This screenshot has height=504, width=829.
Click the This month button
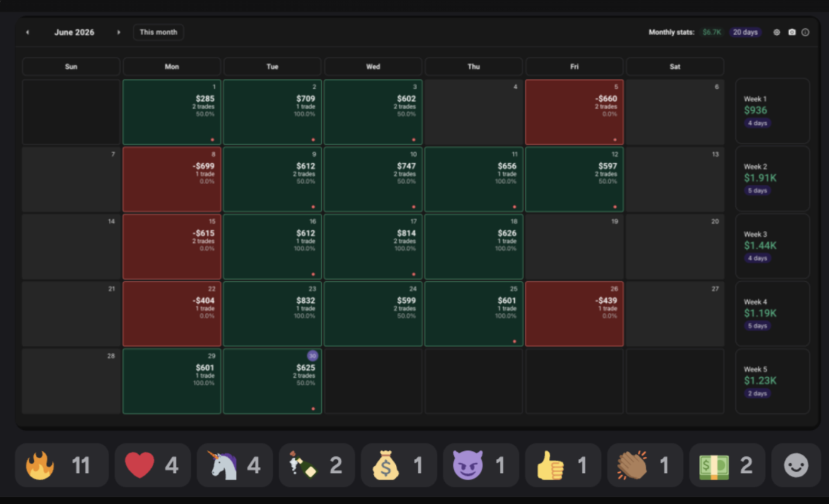pos(158,32)
